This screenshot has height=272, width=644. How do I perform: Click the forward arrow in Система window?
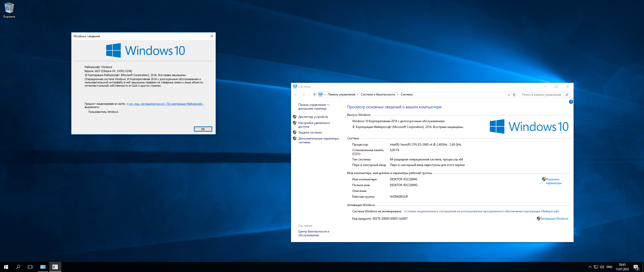click(x=303, y=95)
